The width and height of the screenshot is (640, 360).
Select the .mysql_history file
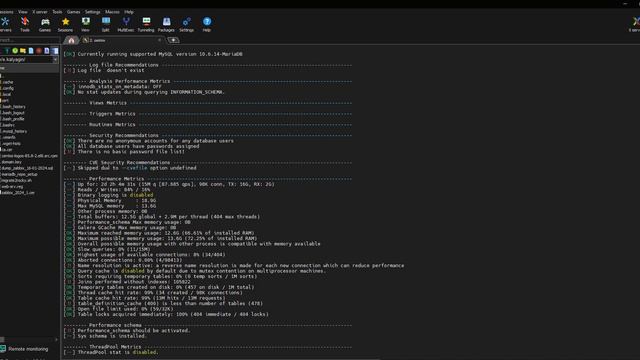(x=14, y=131)
